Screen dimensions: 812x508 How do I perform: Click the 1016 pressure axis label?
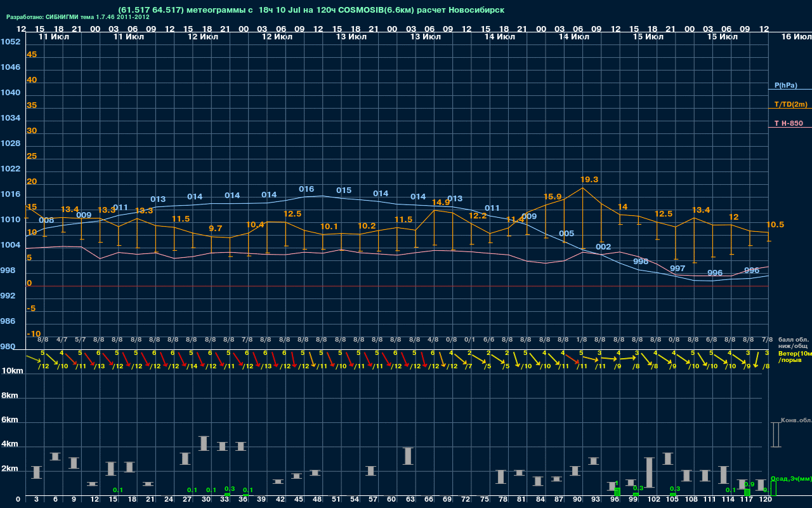(10, 194)
